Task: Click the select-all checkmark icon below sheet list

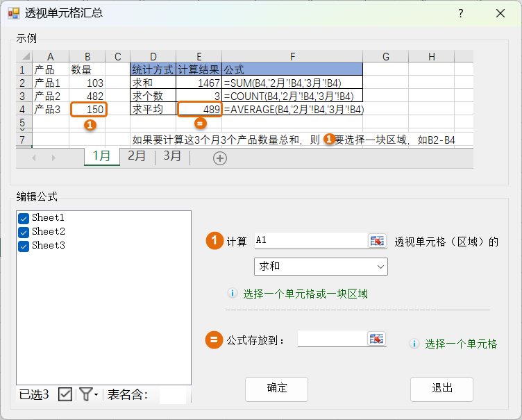Action: [65, 394]
